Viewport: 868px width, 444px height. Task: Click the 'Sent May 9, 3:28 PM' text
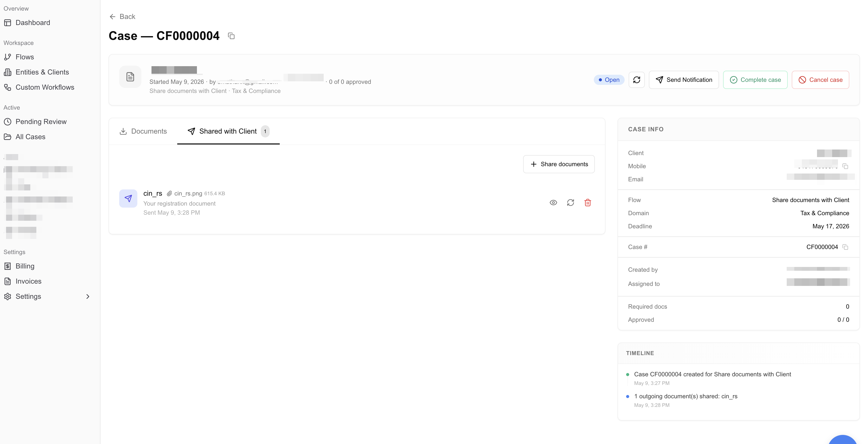coord(171,213)
